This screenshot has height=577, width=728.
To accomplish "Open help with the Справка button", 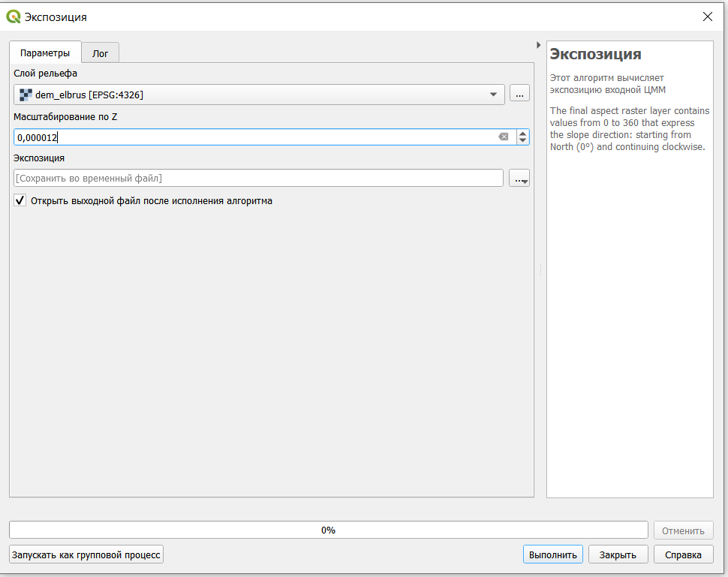I will pos(682,554).
